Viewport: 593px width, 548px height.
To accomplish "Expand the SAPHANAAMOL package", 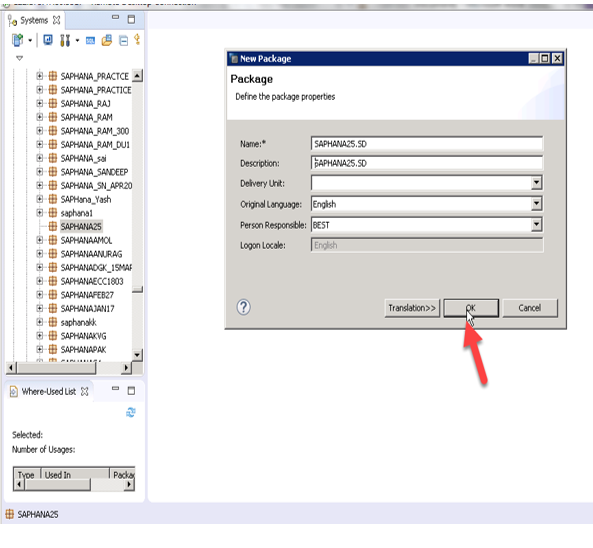I will pyautogui.click(x=39, y=240).
